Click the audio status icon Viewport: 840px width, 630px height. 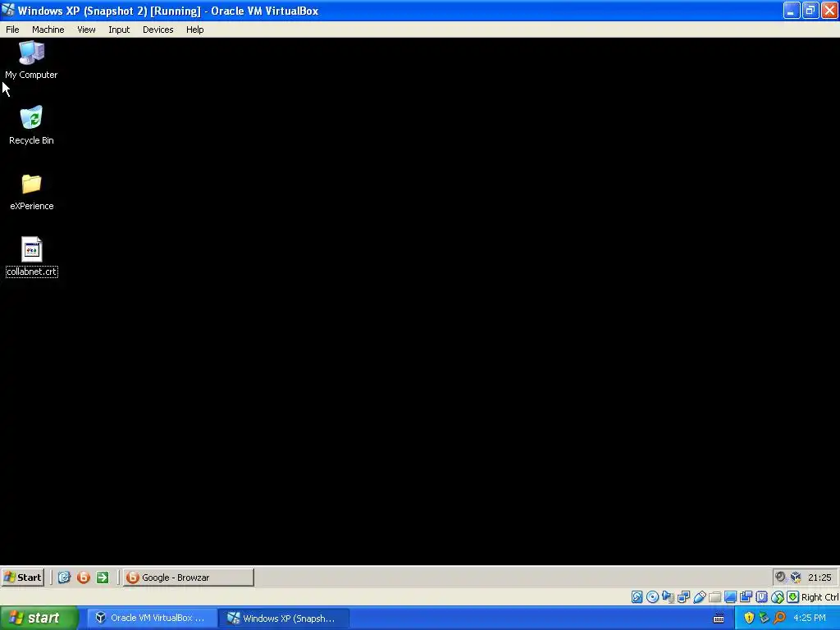(668, 597)
